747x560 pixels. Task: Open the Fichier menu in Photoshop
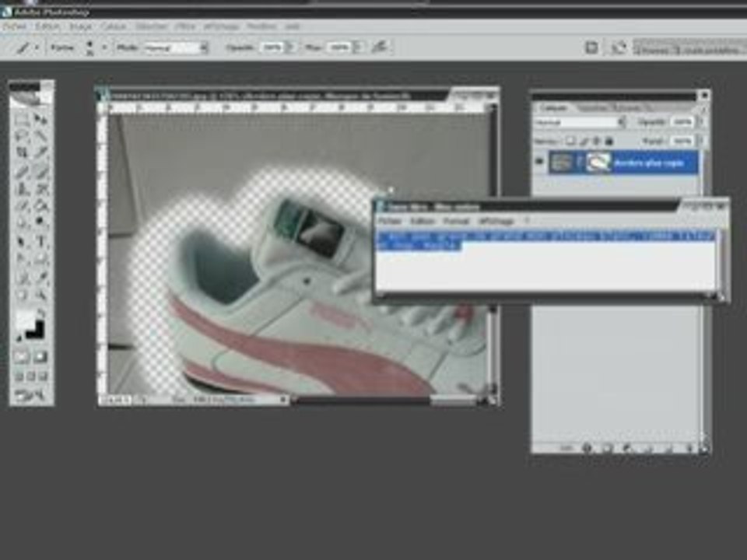click(14, 26)
